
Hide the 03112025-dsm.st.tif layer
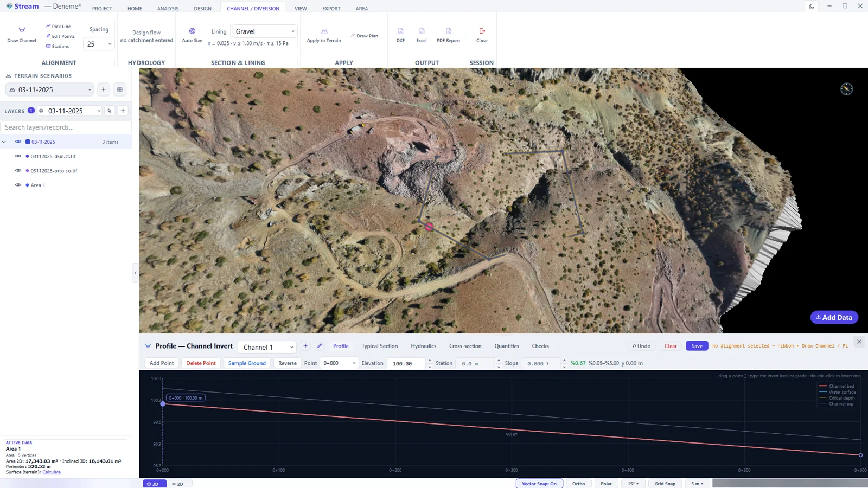point(18,156)
